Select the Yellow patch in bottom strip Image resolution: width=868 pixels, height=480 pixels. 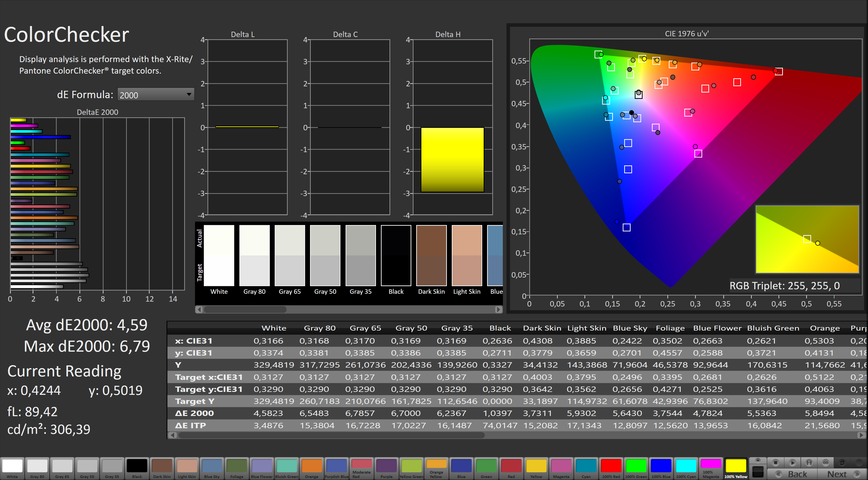point(536,468)
